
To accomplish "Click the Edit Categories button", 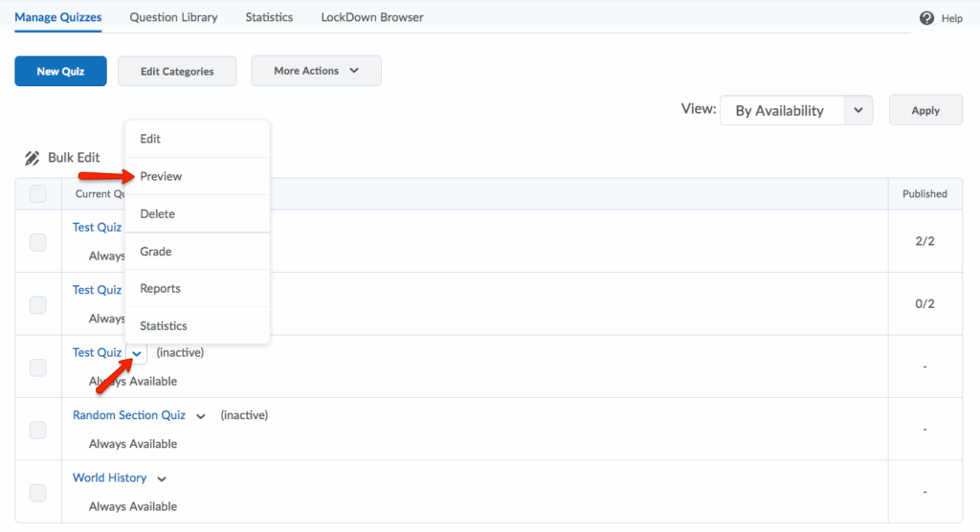I will tap(177, 72).
